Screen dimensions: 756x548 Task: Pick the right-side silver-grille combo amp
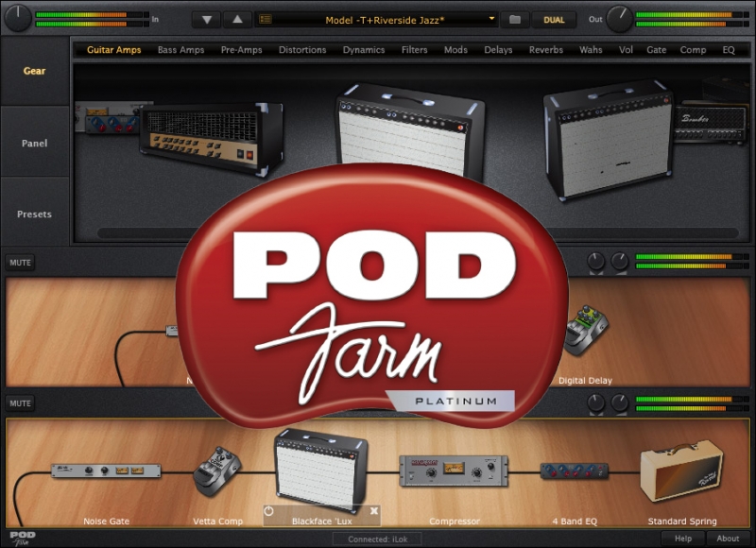609,140
